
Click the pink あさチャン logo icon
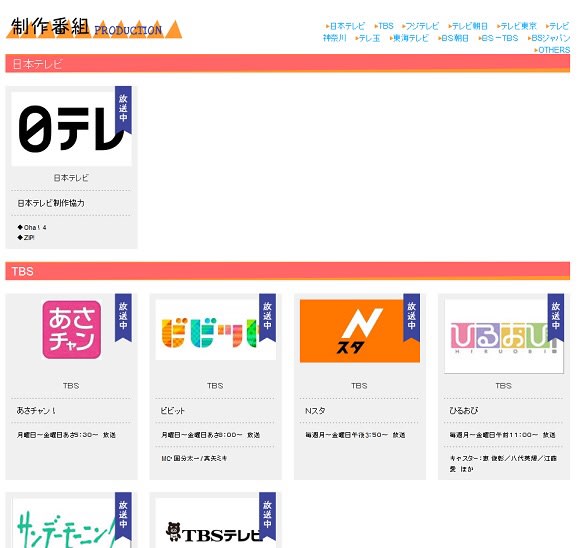click(72, 329)
